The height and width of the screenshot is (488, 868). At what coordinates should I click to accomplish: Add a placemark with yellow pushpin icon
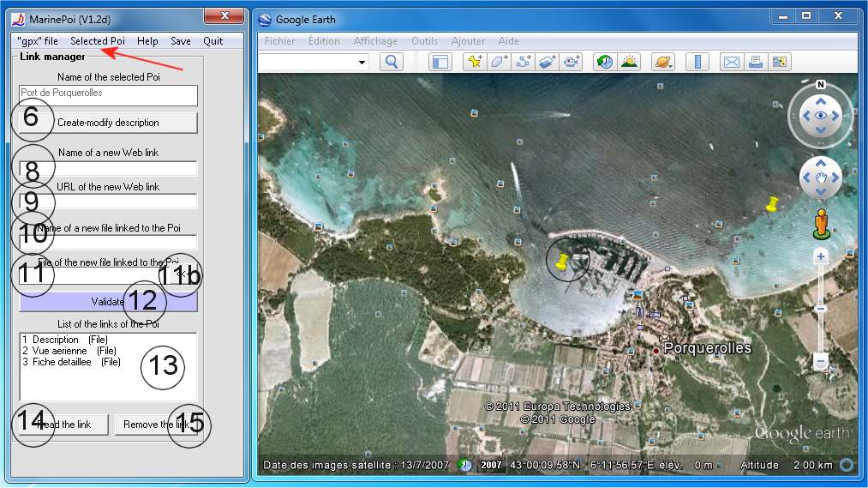(x=475, y=62)
